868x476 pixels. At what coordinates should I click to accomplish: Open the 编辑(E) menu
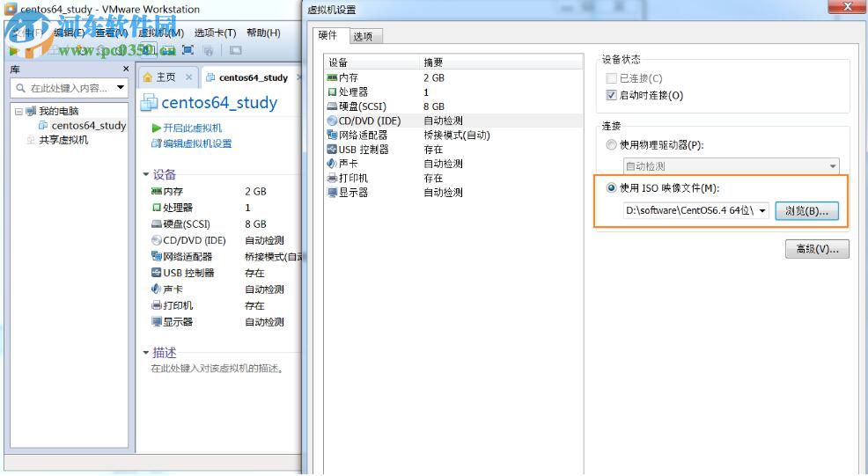(70, 33)
